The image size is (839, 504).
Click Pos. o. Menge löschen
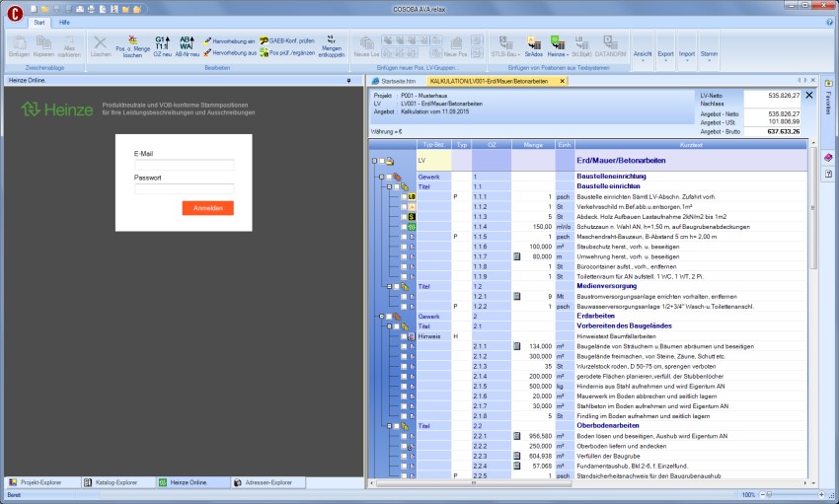(132, 47)
